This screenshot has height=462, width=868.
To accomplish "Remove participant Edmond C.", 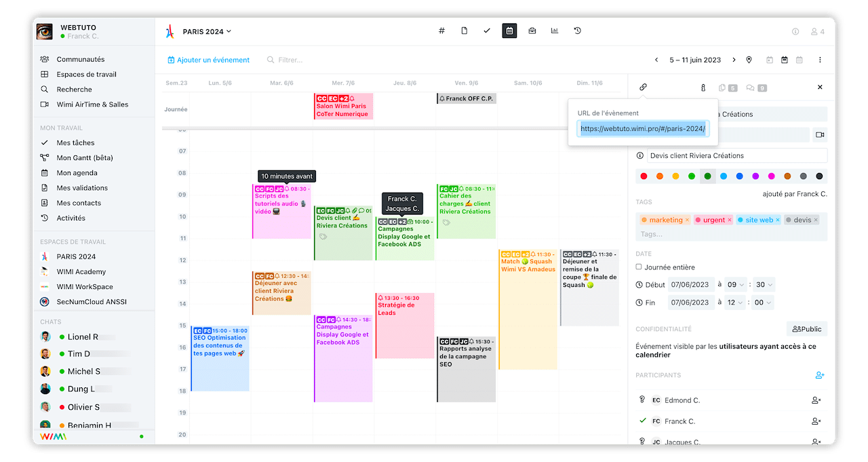I will point(816,400).
